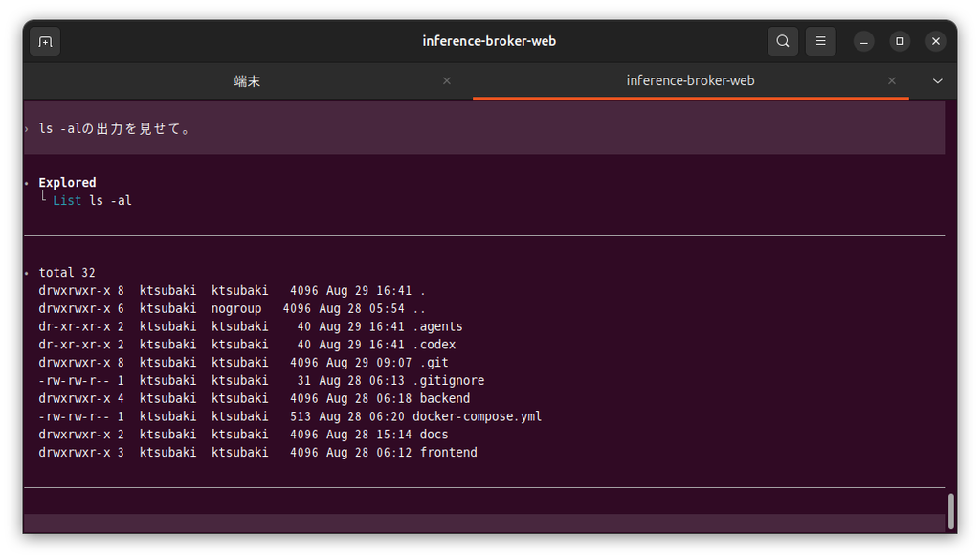Click the 'docker-compose.yml' file name
The height and width of the screenshot is (559, 980).
click(x=477, y=416)
